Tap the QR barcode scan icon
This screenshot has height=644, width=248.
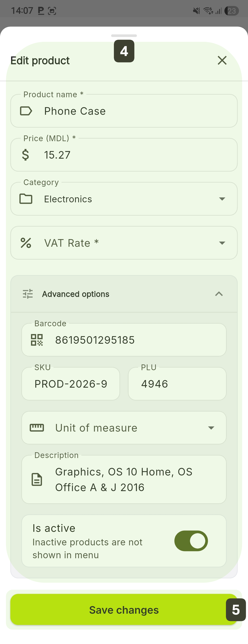(x=37, y=340)
